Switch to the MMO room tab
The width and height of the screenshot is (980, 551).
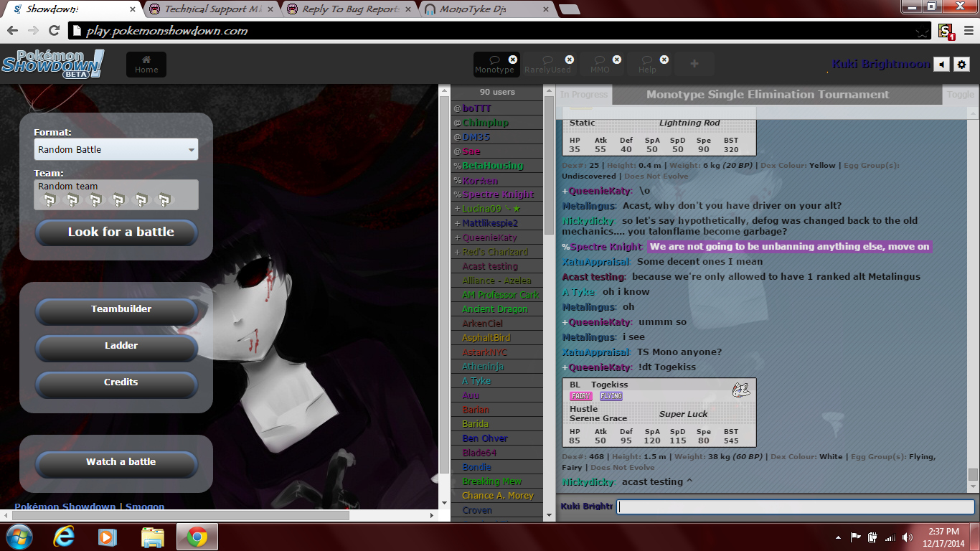click(600, 65)
